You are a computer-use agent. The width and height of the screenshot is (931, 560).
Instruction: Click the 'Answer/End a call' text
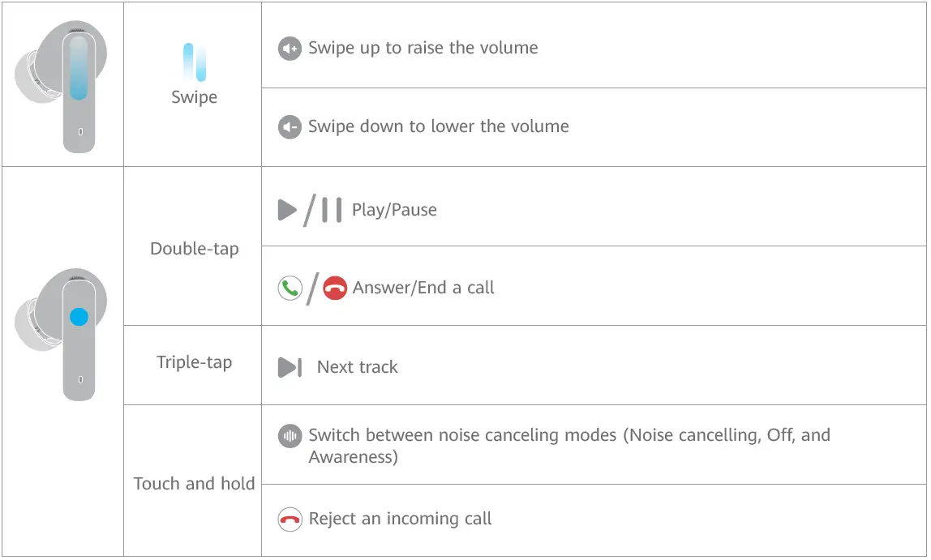(423, 288)
